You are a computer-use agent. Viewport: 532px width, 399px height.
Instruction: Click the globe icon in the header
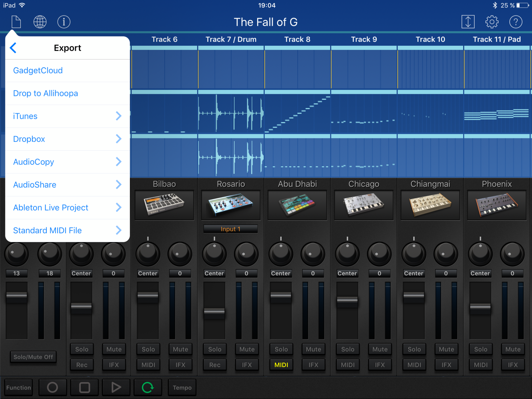coord(40,22)
